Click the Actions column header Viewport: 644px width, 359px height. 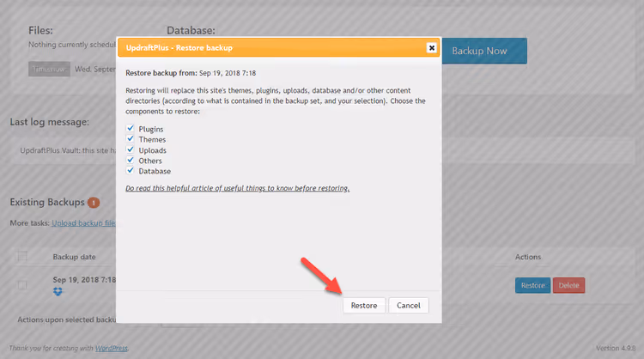(528, 257)
